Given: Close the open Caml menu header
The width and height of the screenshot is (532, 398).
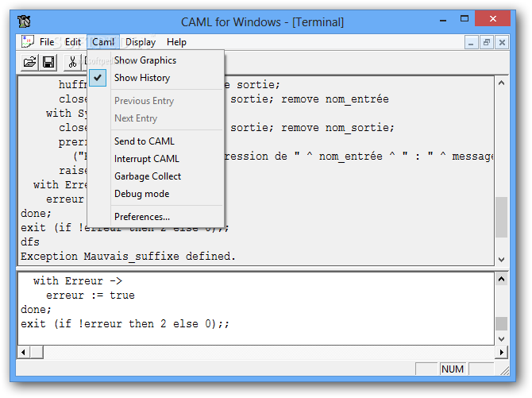Looking at the screenshot, I should pos(103,42).
